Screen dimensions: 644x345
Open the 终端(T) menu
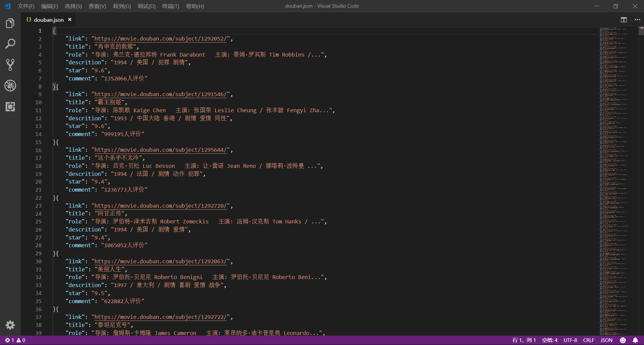[171, 6]
